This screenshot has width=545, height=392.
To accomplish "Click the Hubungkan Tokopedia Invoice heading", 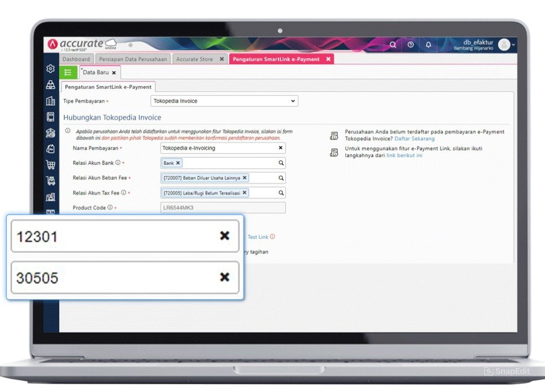I will (x=112, y=117).
